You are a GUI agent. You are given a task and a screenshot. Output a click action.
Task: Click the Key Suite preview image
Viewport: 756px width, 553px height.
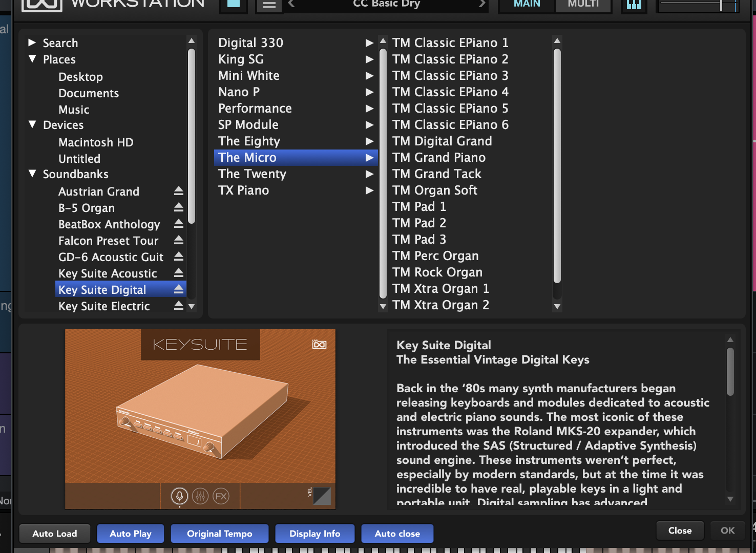pyautogui.click(x=200, y=419)
